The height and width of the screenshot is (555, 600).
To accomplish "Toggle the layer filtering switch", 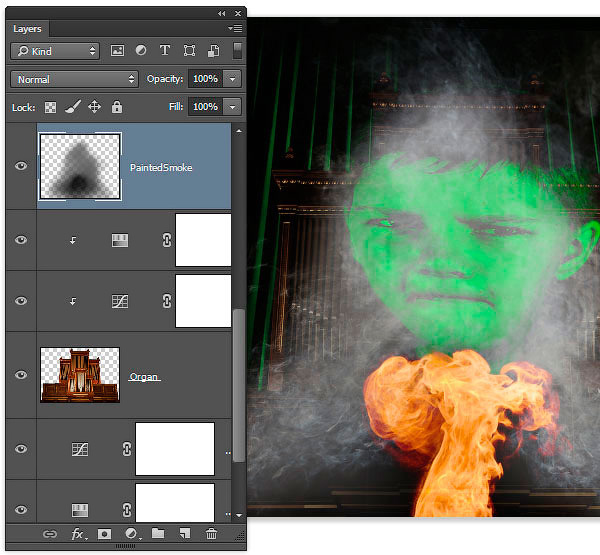I will 237,51.
